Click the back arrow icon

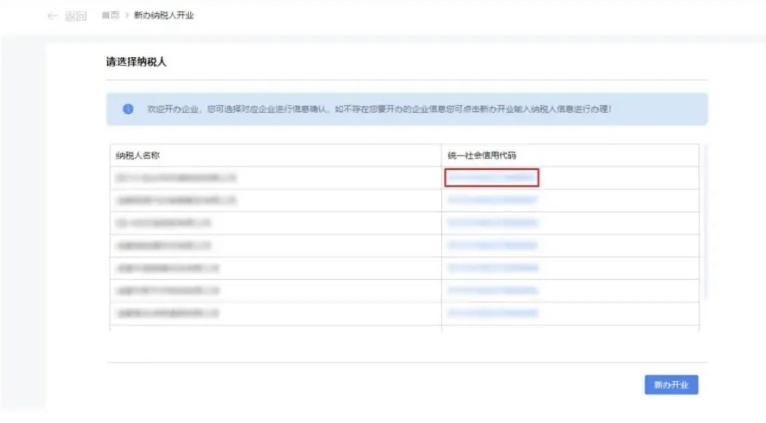[52, 17]
